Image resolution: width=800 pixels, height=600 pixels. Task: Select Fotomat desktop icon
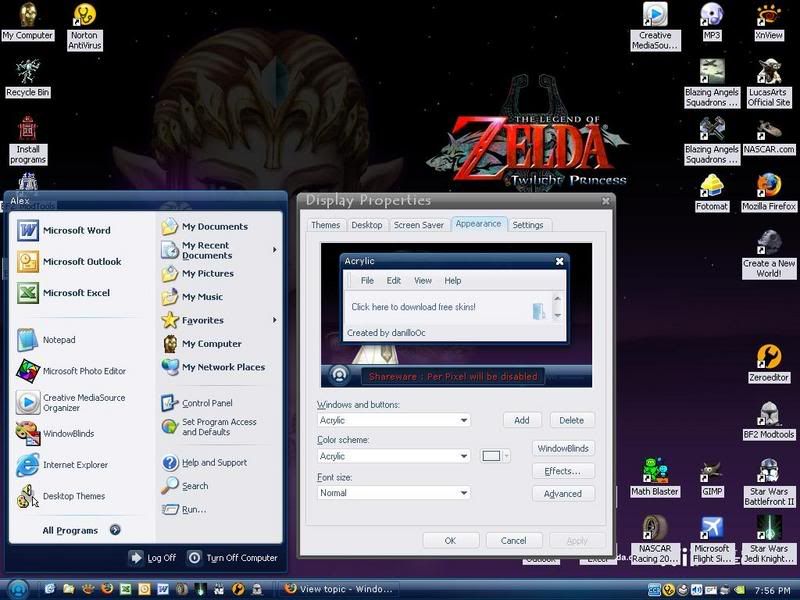[712, 193]
